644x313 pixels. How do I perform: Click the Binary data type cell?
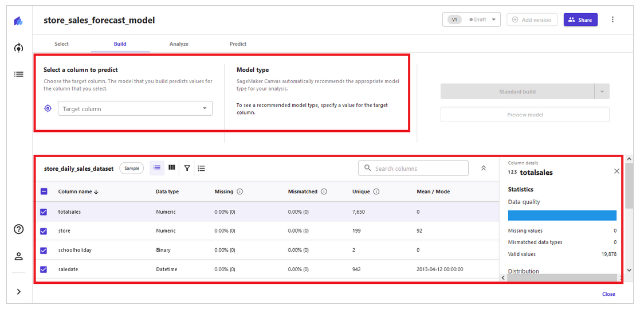(163, 250)
